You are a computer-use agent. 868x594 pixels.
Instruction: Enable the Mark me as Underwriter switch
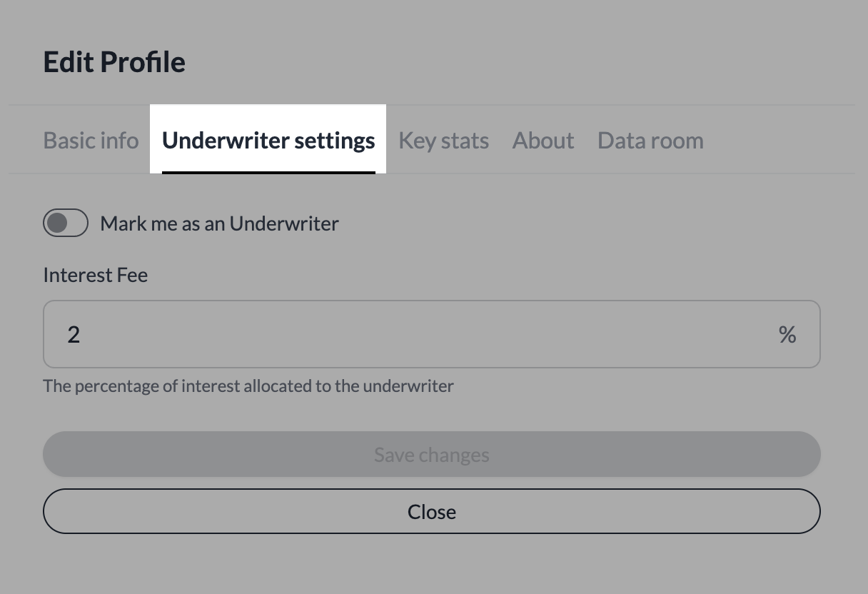point(66,223)
